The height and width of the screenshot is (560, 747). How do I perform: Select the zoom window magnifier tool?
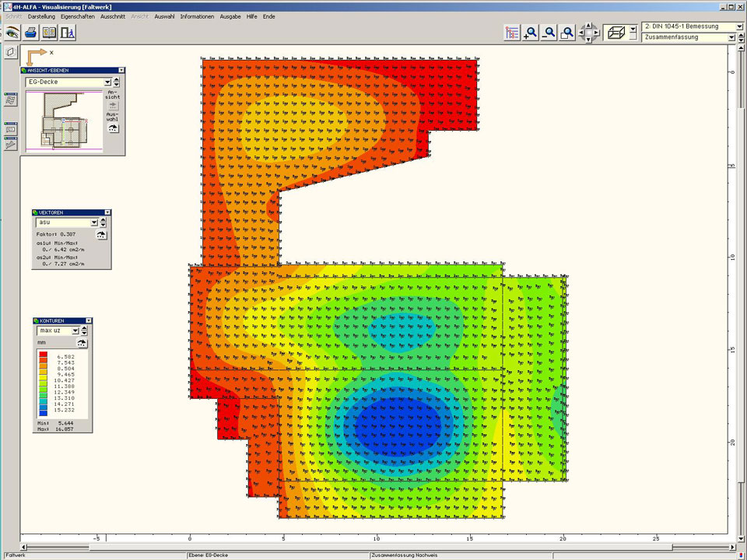568,33
